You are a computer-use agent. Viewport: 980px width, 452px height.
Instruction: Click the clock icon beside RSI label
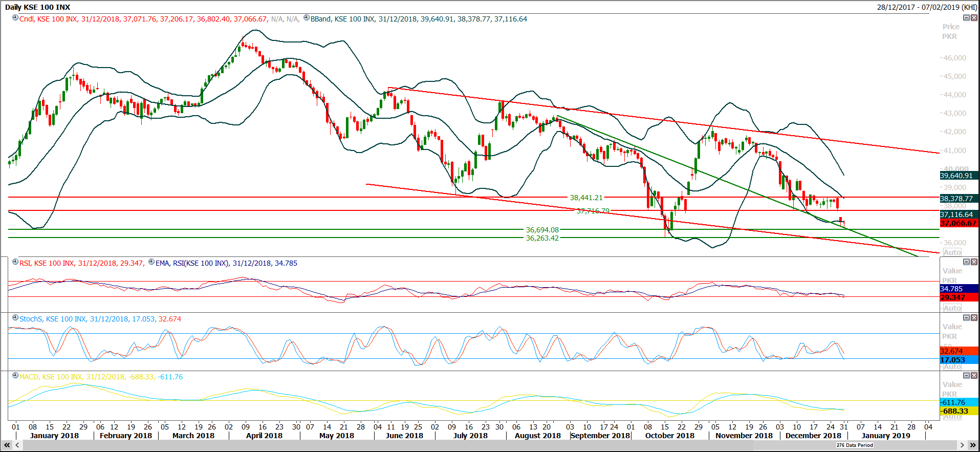[15, 262]
